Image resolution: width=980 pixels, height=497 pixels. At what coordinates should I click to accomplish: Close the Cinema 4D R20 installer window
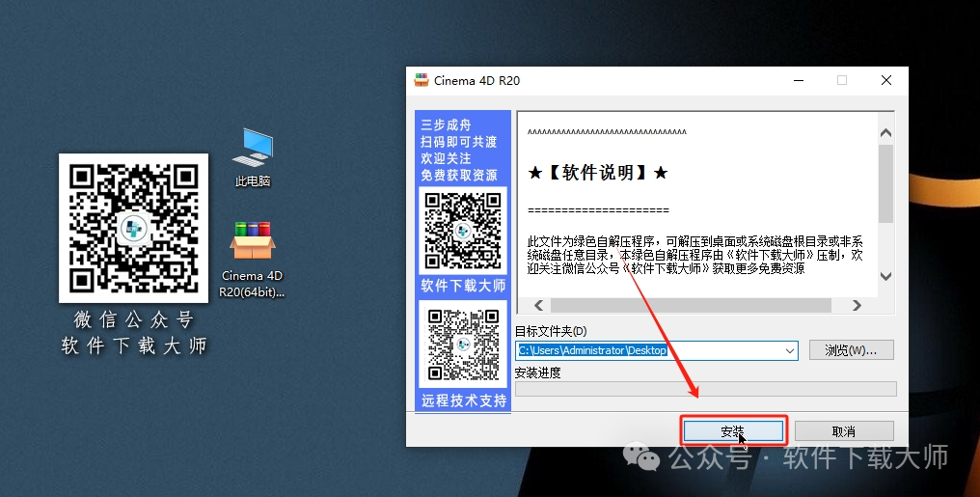click(x=885, y=80)
